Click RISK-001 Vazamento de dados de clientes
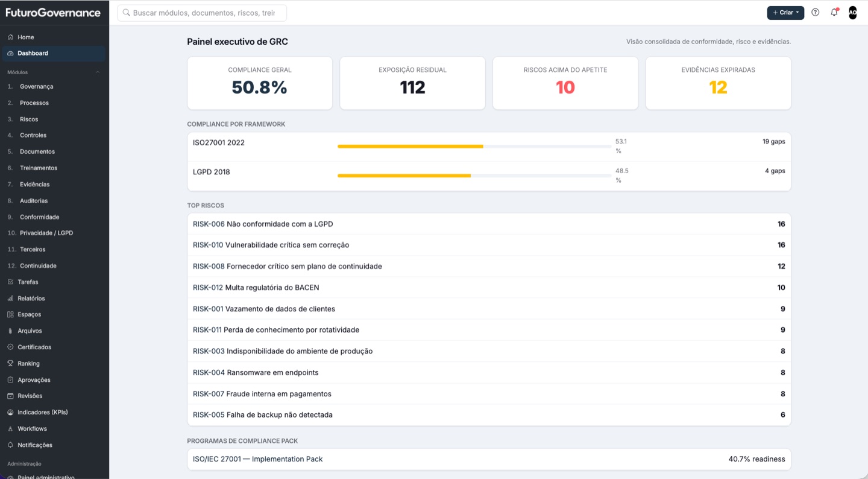868x479 pixels. point(489,309)
